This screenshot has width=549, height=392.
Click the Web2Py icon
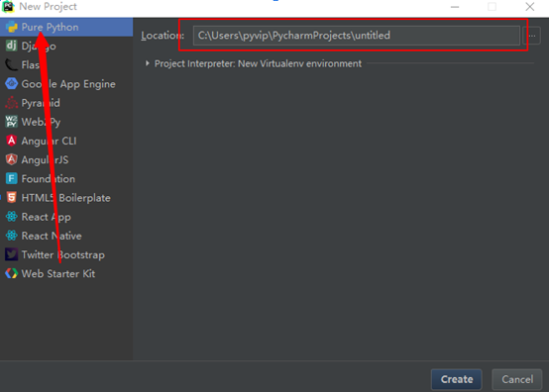11,122
